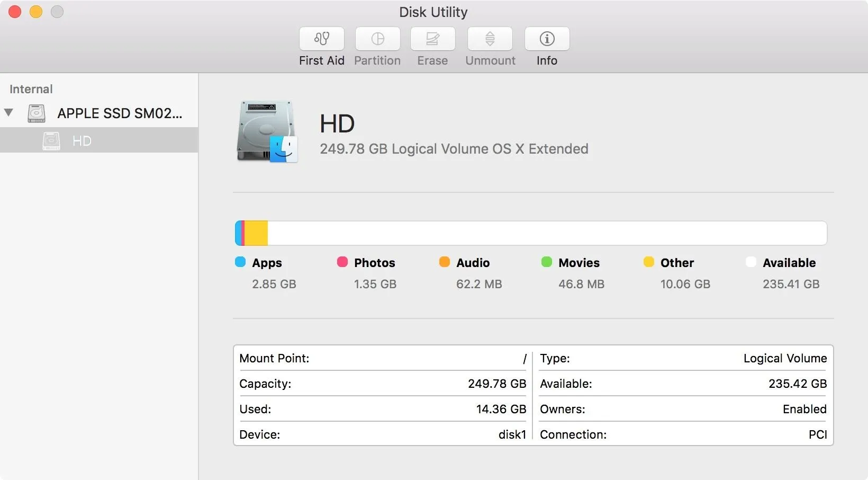Select the HD volume in sidebar
The height and width of the screenshot is (480, 868).
tap(99, 140)
